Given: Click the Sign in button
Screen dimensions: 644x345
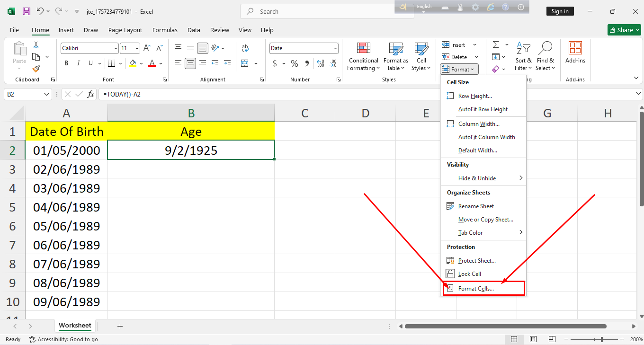Looking at the screenshot, I should (560, 11).
